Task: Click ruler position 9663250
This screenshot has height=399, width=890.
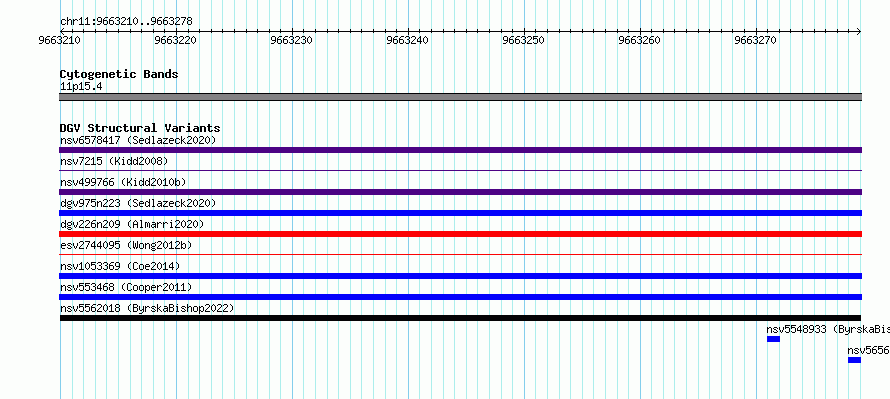Action: pyautogui.click(x=524, y=40)
